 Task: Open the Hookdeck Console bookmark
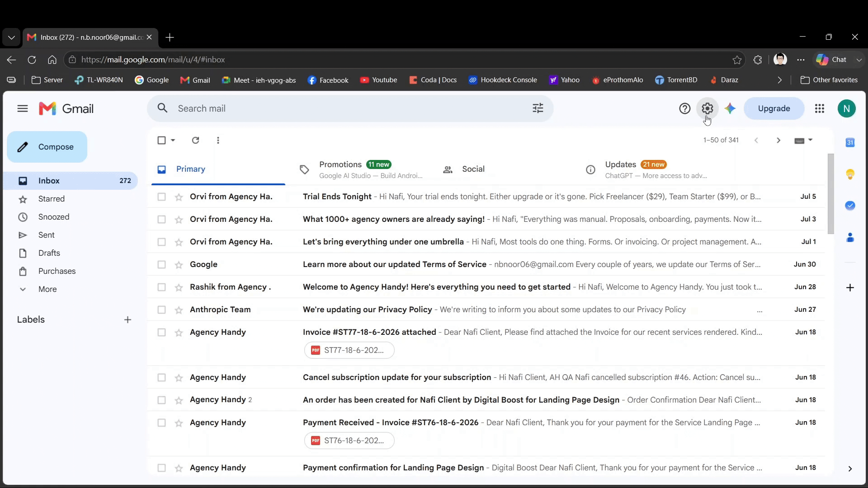pos(502,80)
